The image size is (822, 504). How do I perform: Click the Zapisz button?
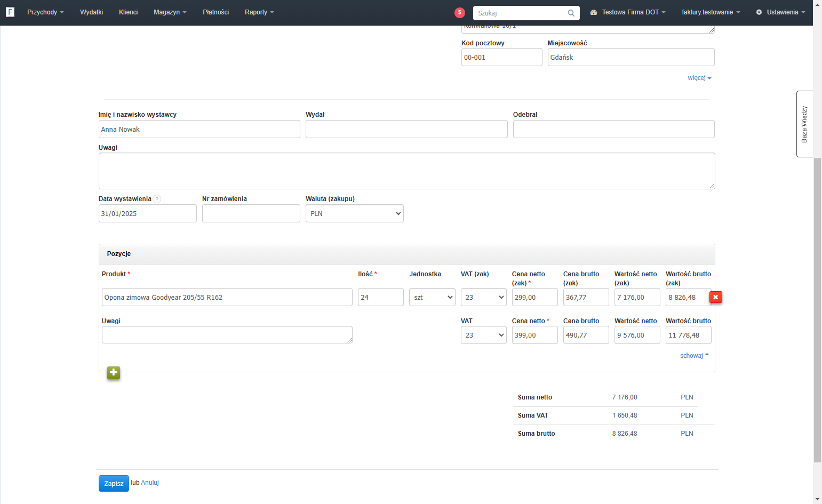click(114, 483)
